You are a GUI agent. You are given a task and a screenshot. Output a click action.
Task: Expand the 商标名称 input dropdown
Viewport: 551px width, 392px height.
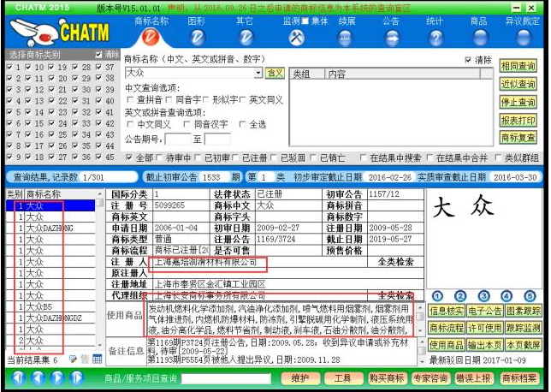pyautogui.click(x=258, y=74)
